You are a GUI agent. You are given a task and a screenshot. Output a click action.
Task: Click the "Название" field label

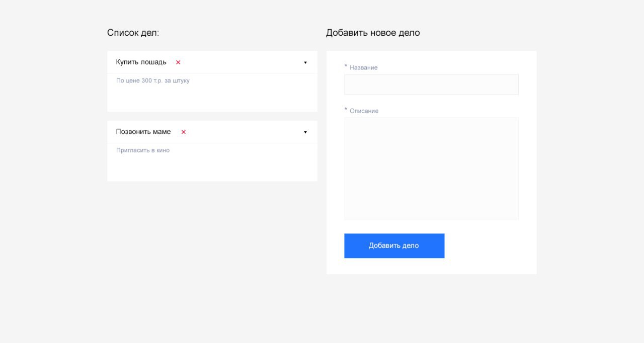363,67
